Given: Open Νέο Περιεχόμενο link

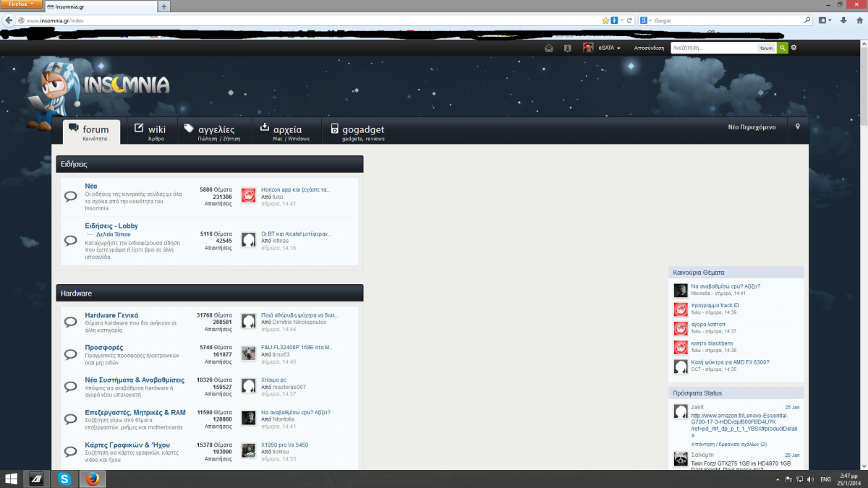Looking at the screenshot, I should (752, 127).
